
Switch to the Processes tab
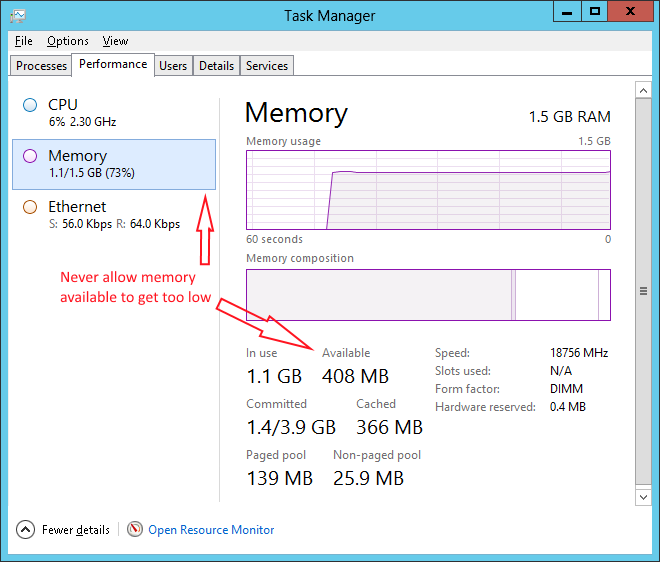pos(42,66)
